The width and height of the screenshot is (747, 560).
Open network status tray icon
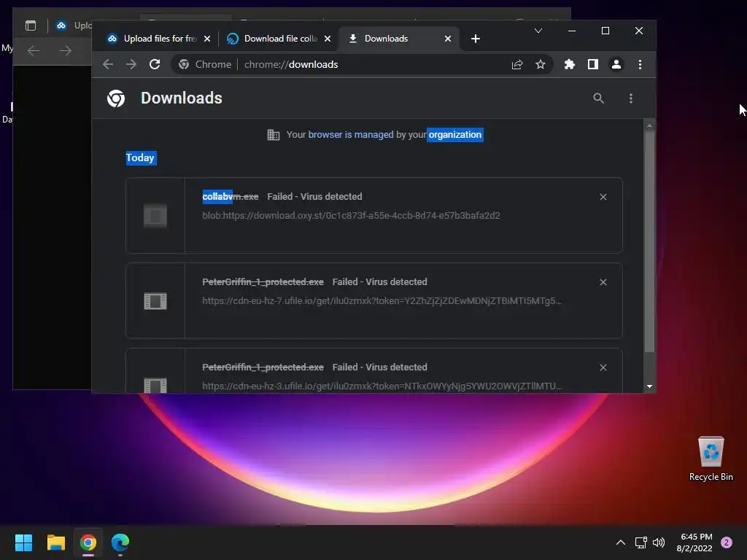click(x=640, y=542)
